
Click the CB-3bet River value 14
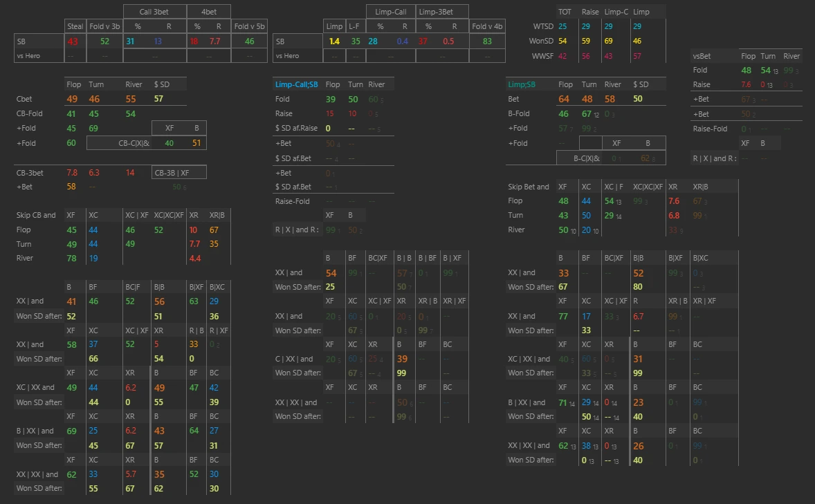(x=130, y=173)
